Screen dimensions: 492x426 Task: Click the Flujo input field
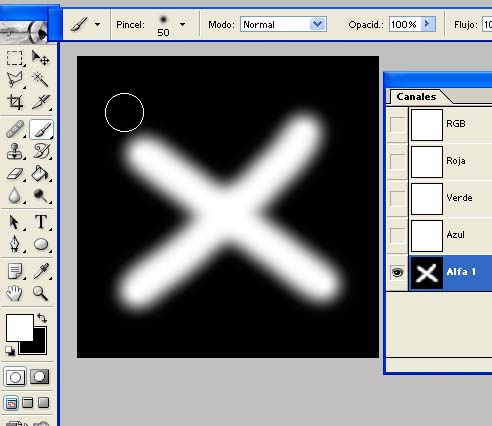pos(487,24)
